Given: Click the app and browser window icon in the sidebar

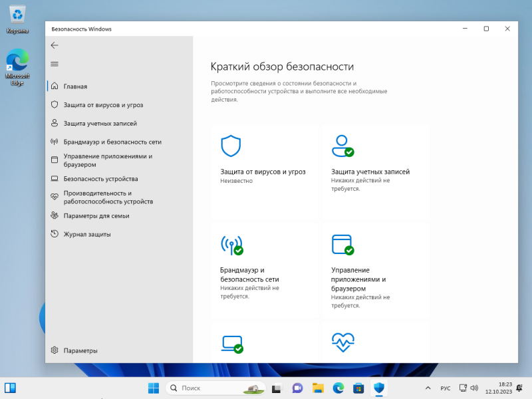Looking at the screenshot, I should click(x=55, y=160).
